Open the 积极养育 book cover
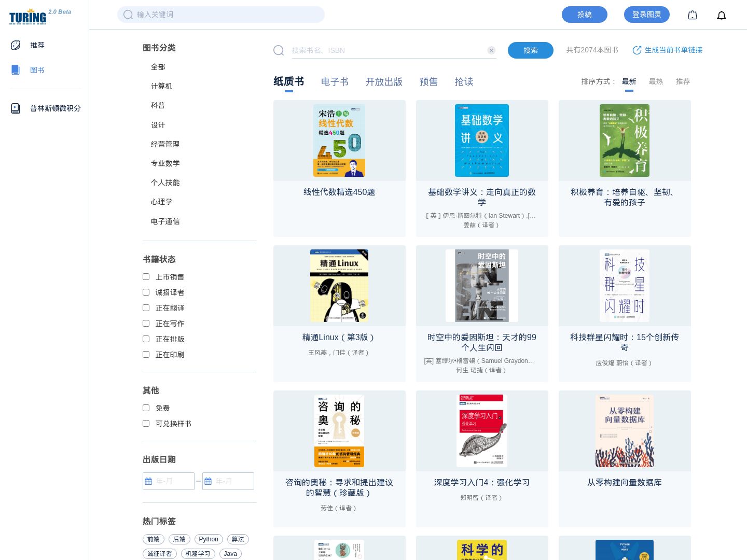Image resolution: width=747 pixels, height=560 pixels. point(625,141)
